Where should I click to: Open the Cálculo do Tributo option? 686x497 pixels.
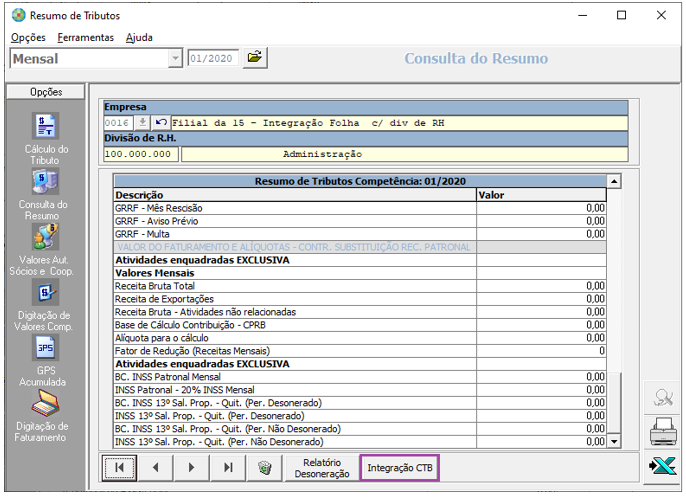[46, 126]
